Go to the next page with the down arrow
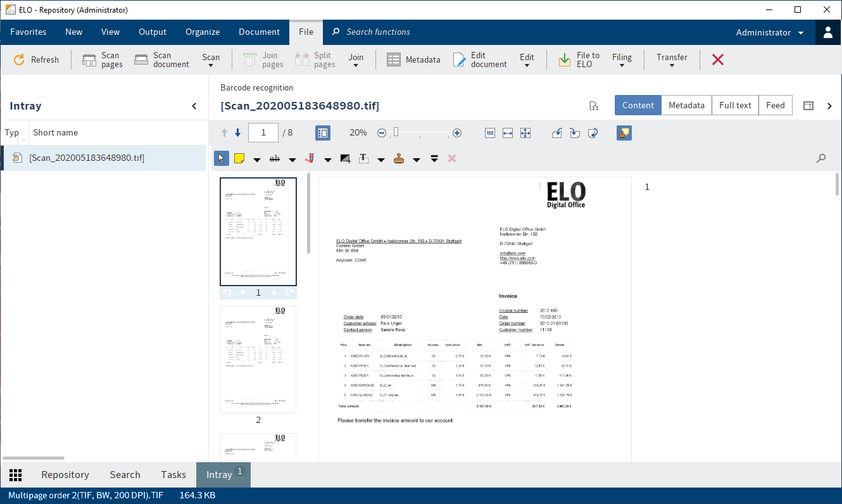 click(238, 133)
